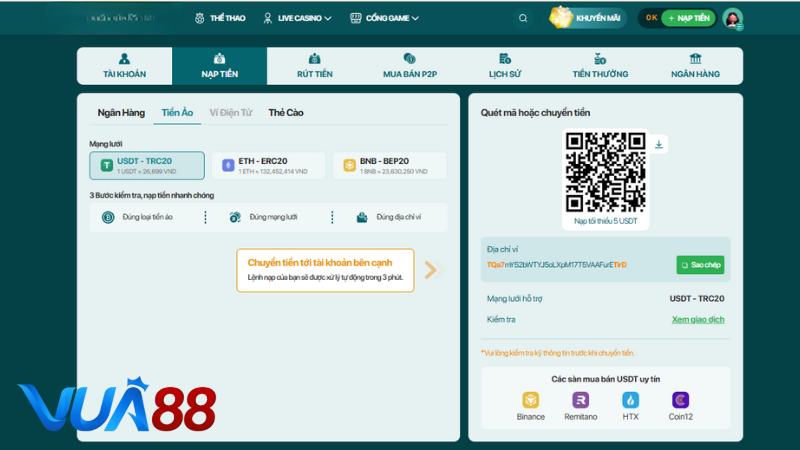The height and width of the screenshot is (450, 800).
Task: Click the Sao chép copy address button
Action: click(700, 265)
